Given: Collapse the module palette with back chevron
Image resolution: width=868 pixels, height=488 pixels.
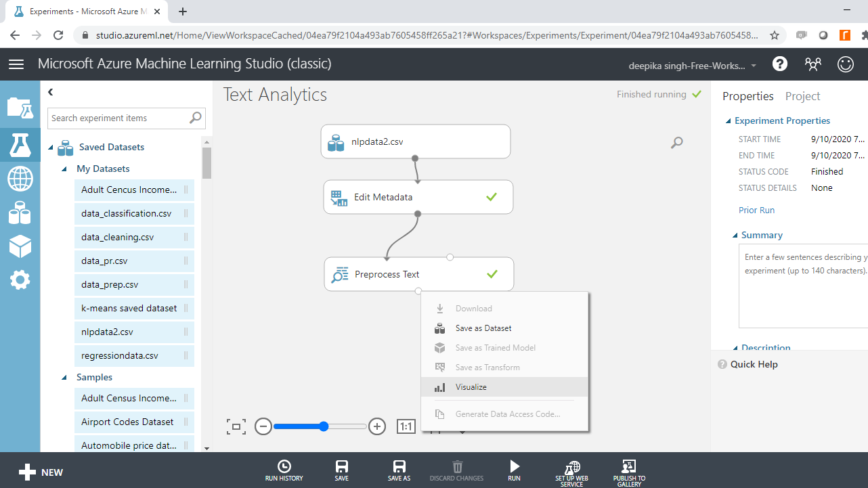Looking at the screenshot, I should tap(51, 92).
